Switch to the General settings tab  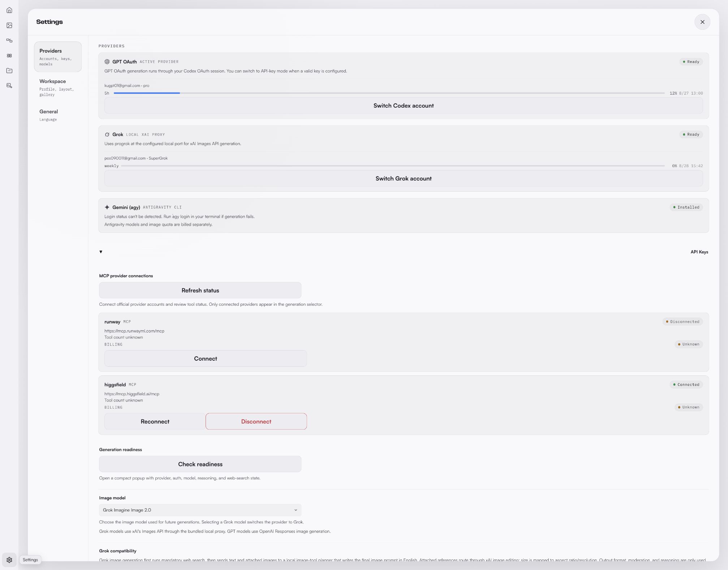58,115
